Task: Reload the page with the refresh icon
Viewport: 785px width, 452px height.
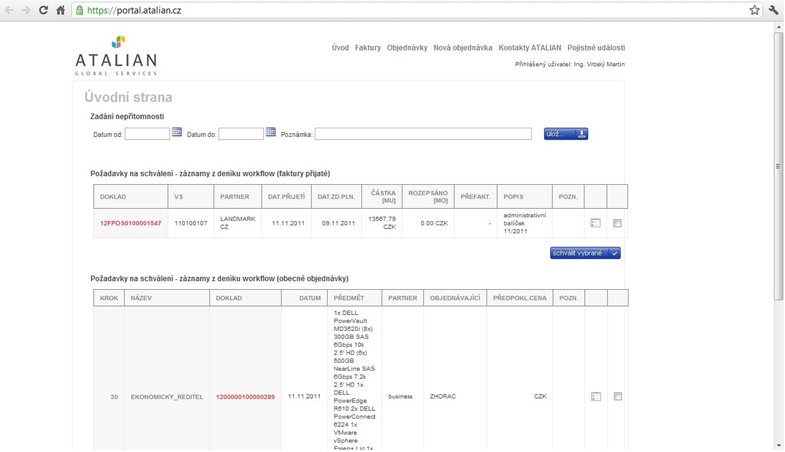Action: [44, 10]
